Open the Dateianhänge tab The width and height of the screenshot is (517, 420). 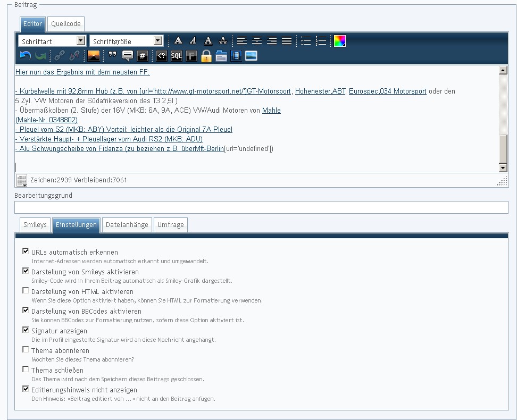point(127,225)
